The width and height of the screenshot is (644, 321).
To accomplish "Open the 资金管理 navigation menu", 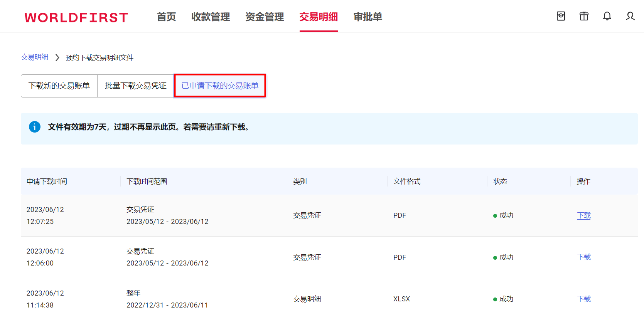I will [x=265, y=17].
